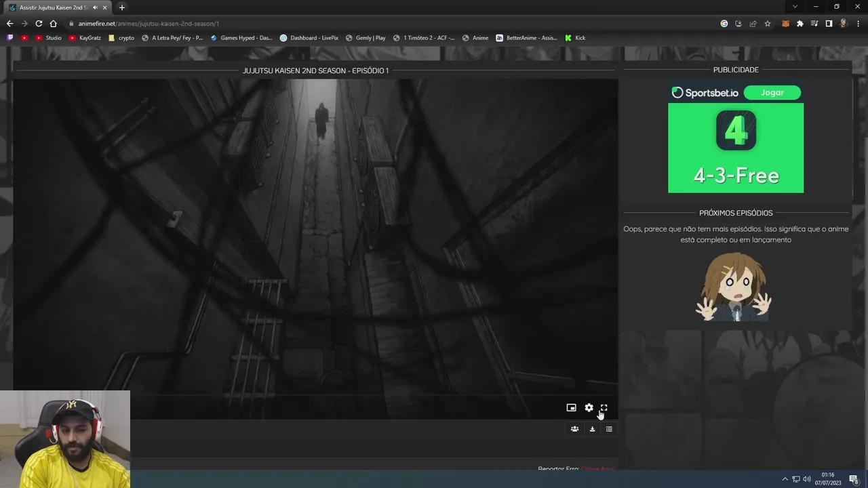Bookmark this page with the star icon

click(x=768, y=24)
